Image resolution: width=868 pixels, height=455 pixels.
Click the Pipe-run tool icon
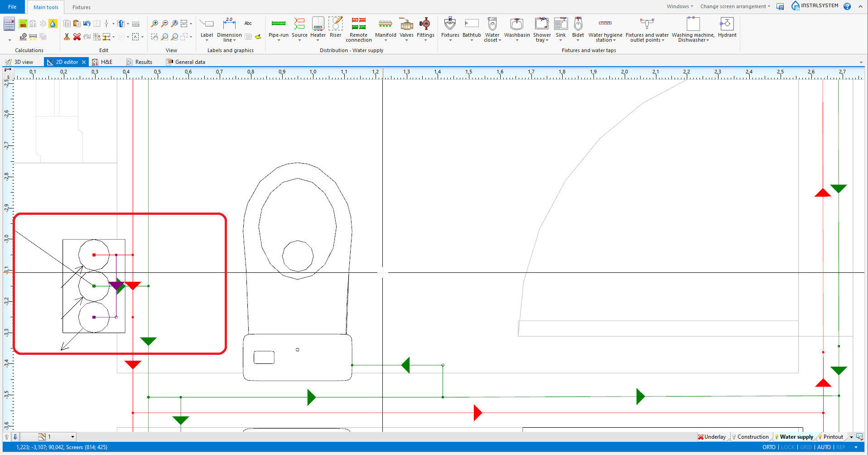278,24
